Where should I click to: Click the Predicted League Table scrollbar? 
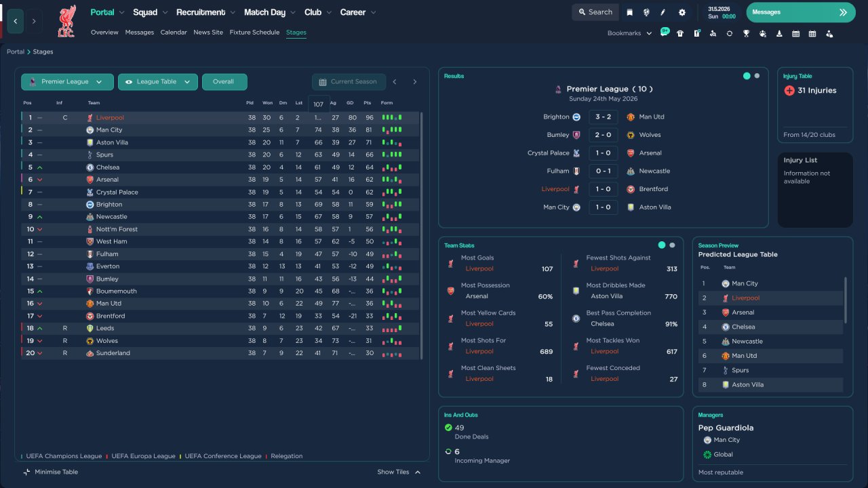845,300
